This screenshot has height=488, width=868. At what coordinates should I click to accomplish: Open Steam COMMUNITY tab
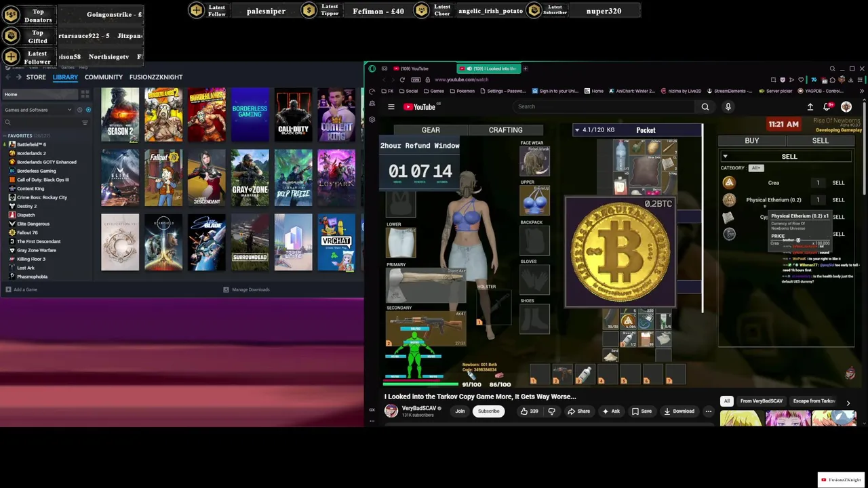click(104, 77)
